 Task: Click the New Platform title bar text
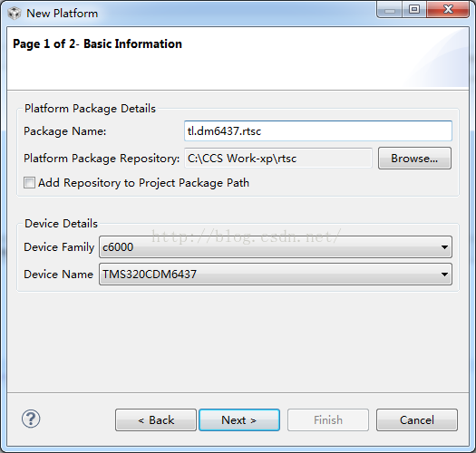63,14
